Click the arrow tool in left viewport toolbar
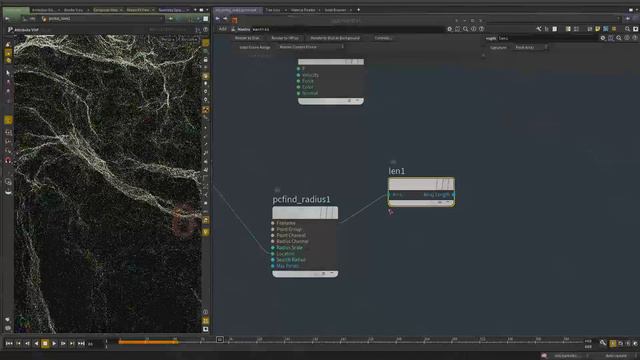Viewport: 640px width, 360px height. [x=8, y=73]
